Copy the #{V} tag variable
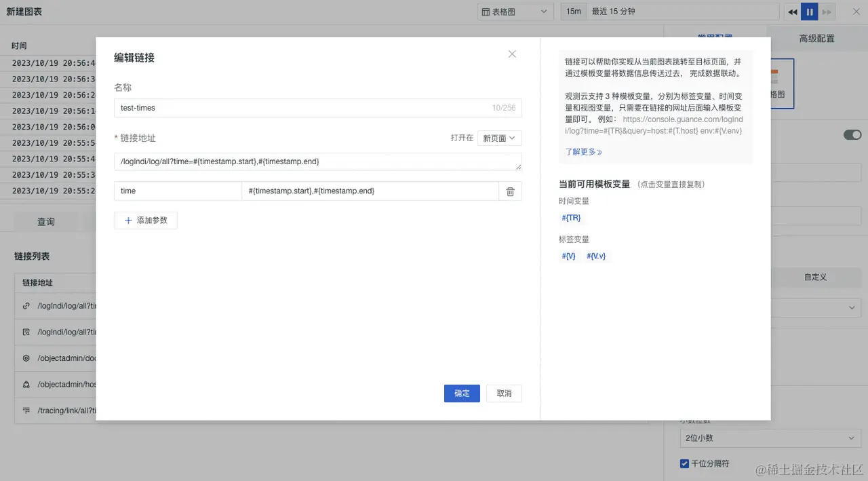This screenshot has height=481, width=868. 568,256
